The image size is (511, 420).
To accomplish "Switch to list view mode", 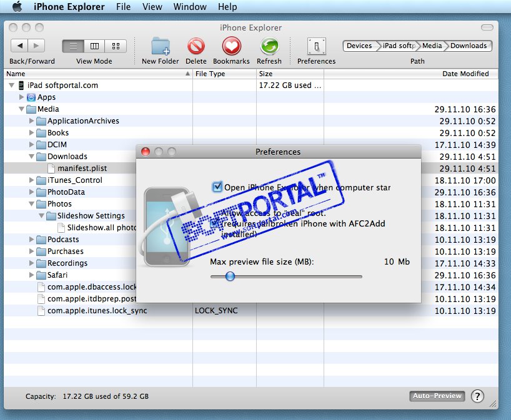I will [73, 46].
